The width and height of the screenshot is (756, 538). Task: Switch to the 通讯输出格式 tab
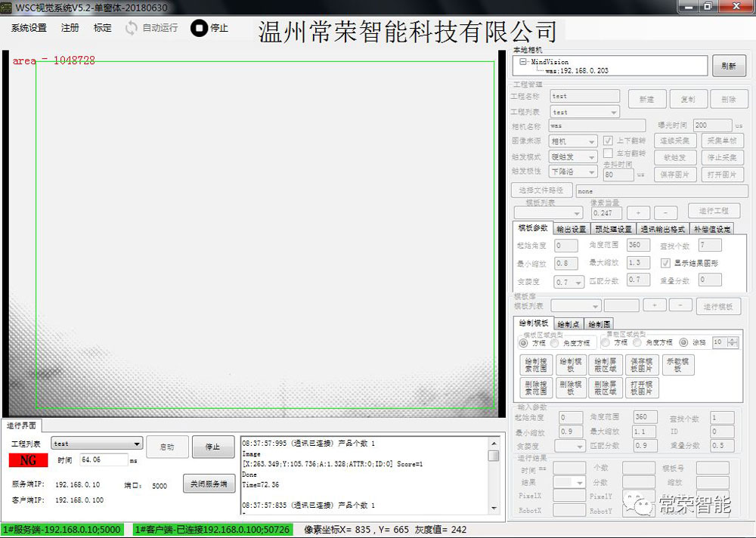[x=662, y=229]
